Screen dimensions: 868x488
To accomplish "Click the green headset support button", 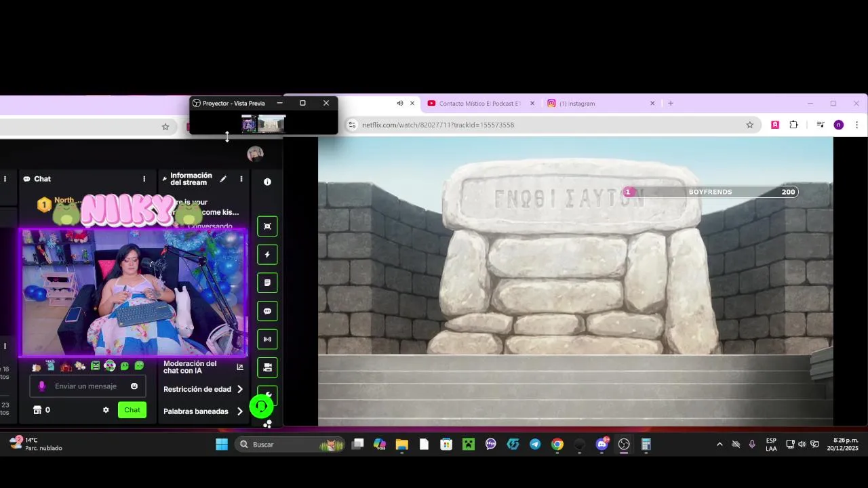I will [x=261, y=406].
